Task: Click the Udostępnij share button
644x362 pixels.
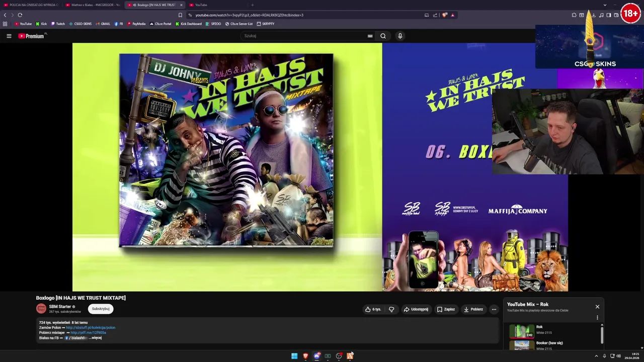Action: 416,309
